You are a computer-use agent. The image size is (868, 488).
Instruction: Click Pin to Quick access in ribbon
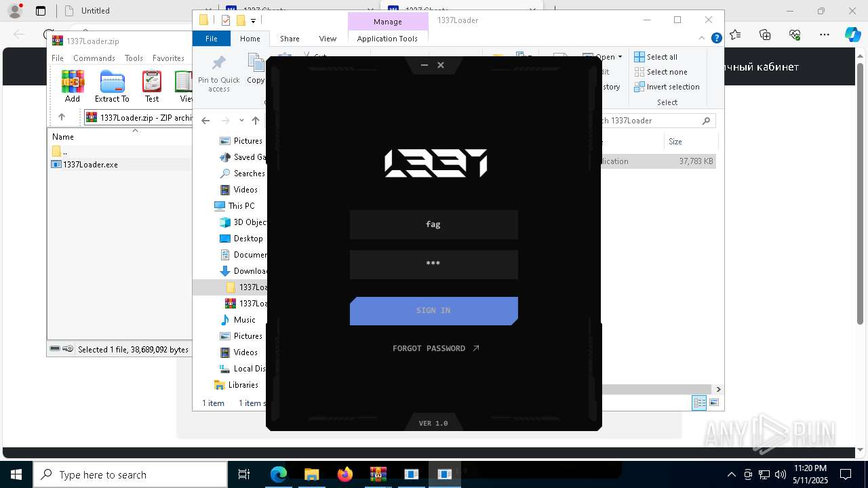pos(219,74)
